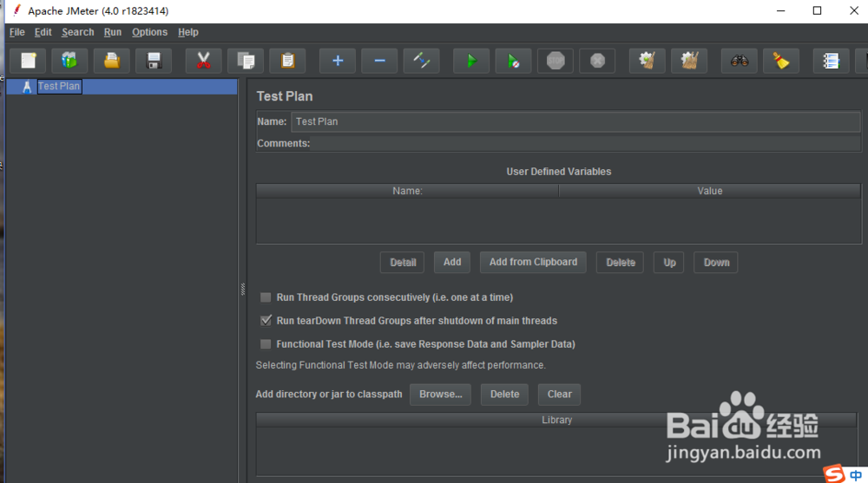The width and height of the screenshot is (868, 483).
Task: Open the Options menu
Action: pos(149,32)
